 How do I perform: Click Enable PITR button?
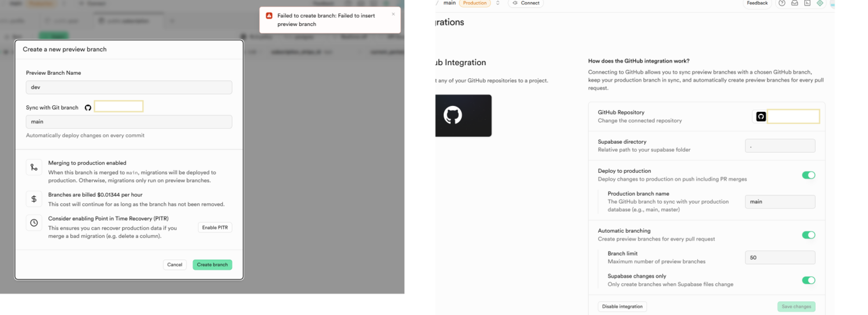tap(215, 227)
